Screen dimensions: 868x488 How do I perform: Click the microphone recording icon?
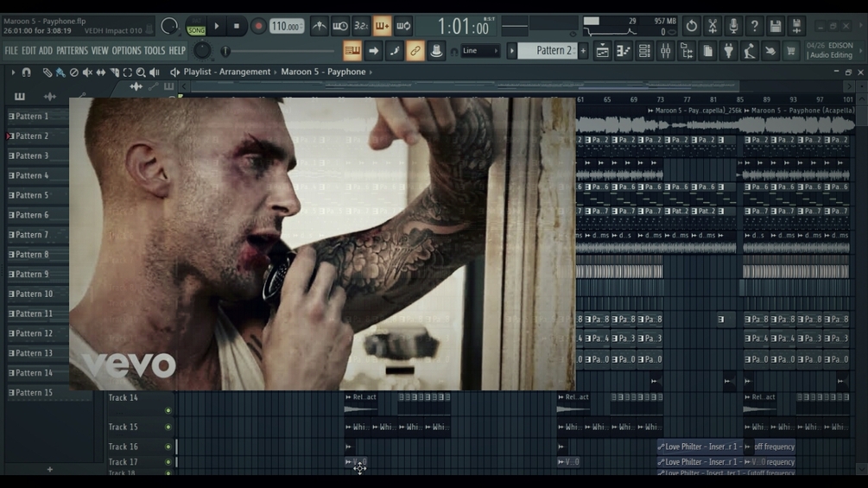tap(733, 26)
